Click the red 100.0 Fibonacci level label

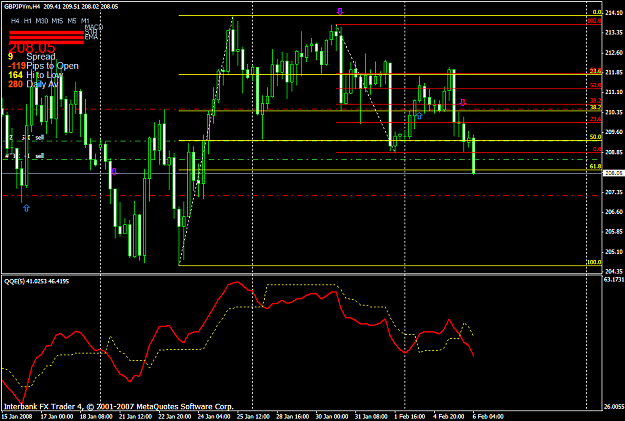click(594, 20)
